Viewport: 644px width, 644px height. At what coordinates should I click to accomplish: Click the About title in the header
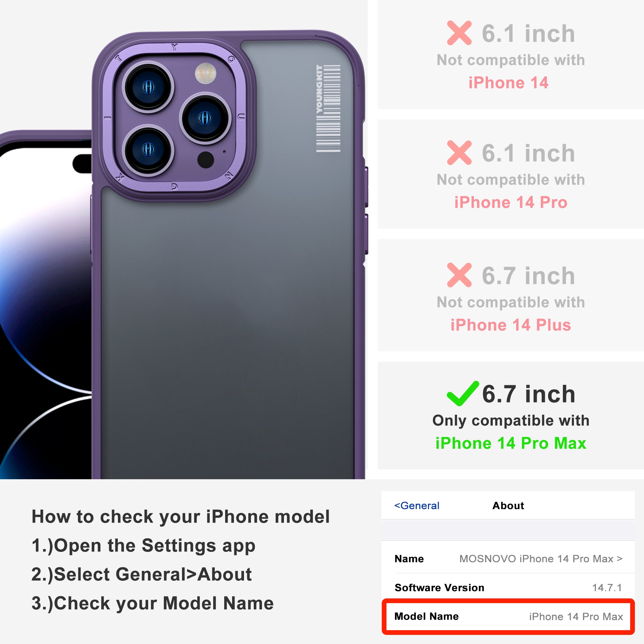point(508,506)
